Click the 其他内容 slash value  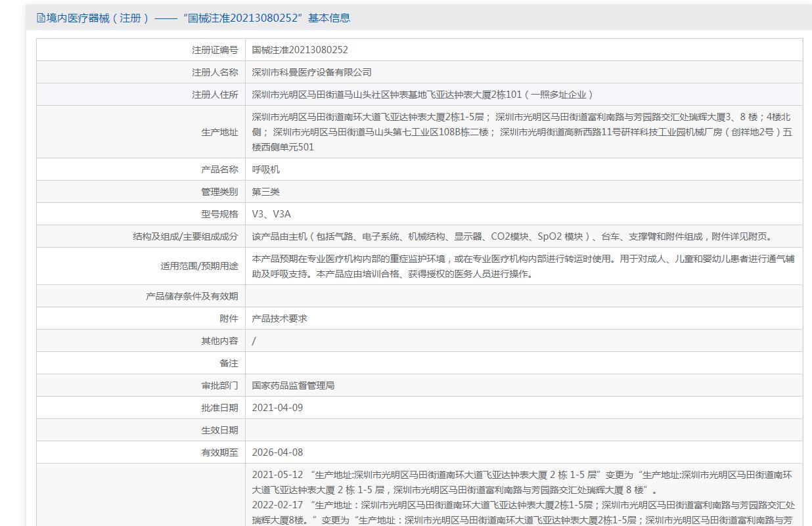click(254, 341)
